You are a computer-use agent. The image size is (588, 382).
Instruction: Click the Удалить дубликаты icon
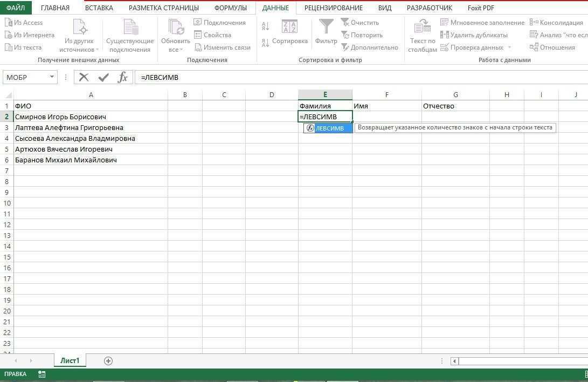(x=444, y=35)
